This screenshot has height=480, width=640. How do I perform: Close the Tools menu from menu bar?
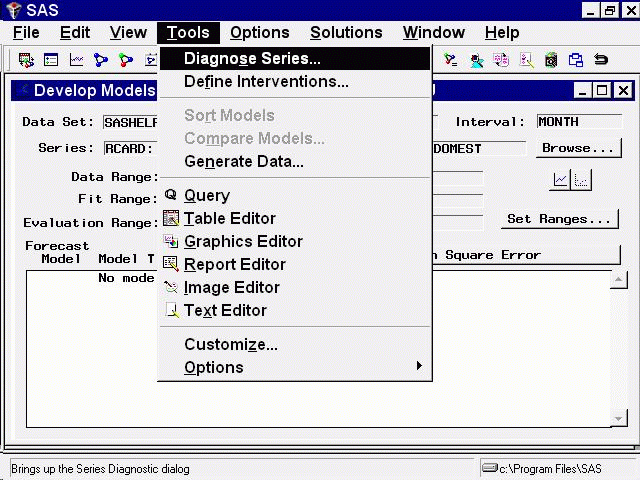[188, 33]
